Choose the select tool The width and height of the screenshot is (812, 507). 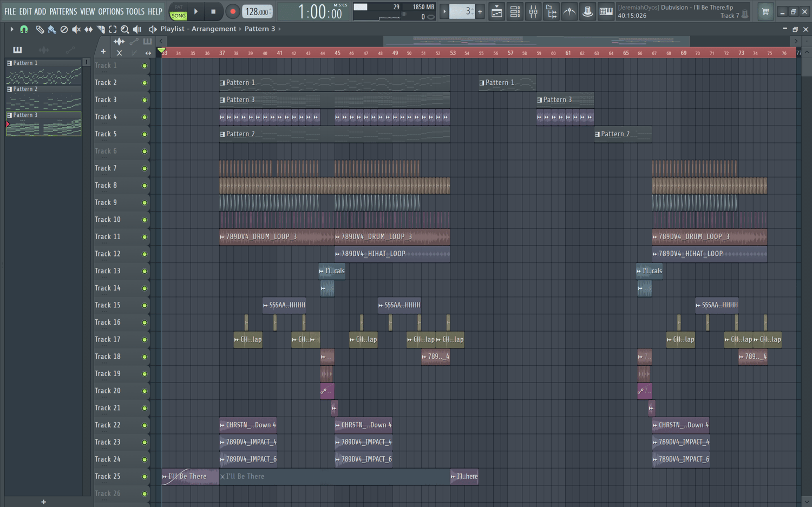(113, 29)
